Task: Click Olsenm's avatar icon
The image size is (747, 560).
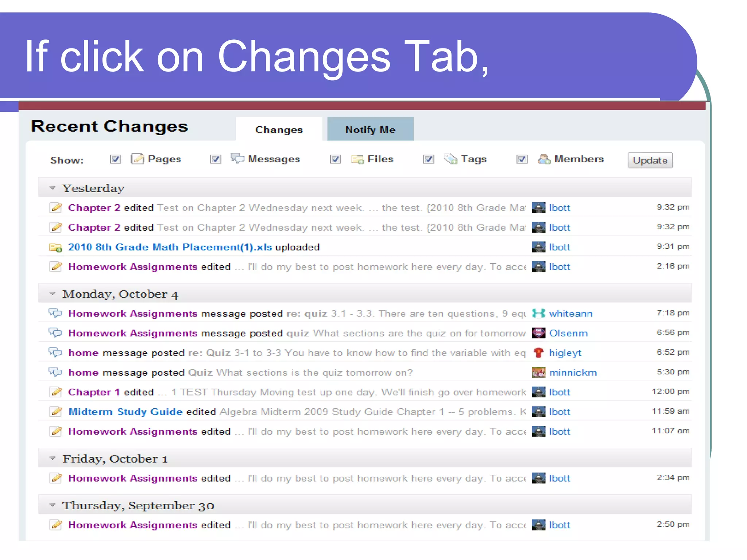Action: [538, 333]
